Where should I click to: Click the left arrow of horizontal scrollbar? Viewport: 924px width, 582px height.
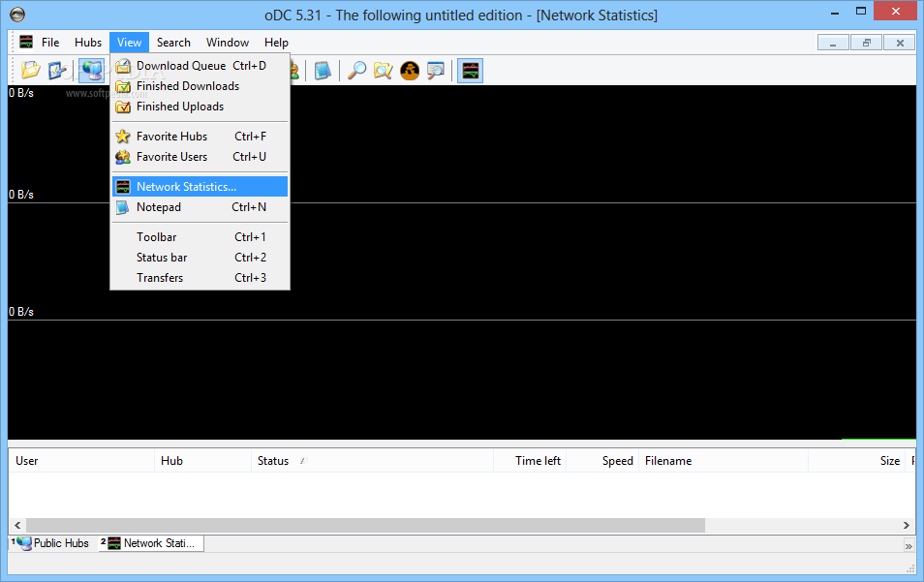[17, 525]
